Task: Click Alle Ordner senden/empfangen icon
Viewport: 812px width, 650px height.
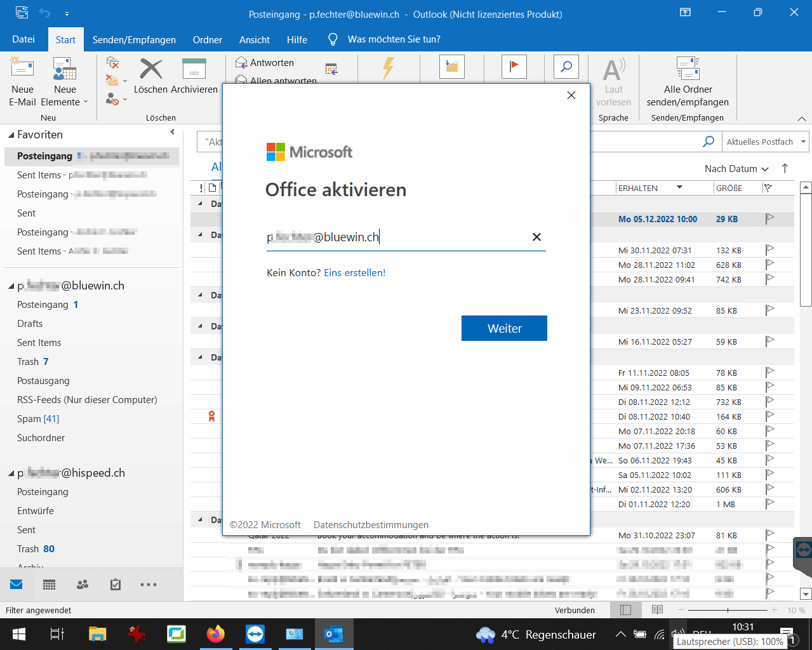Action: pyautogui.click(x=688, y=68)
